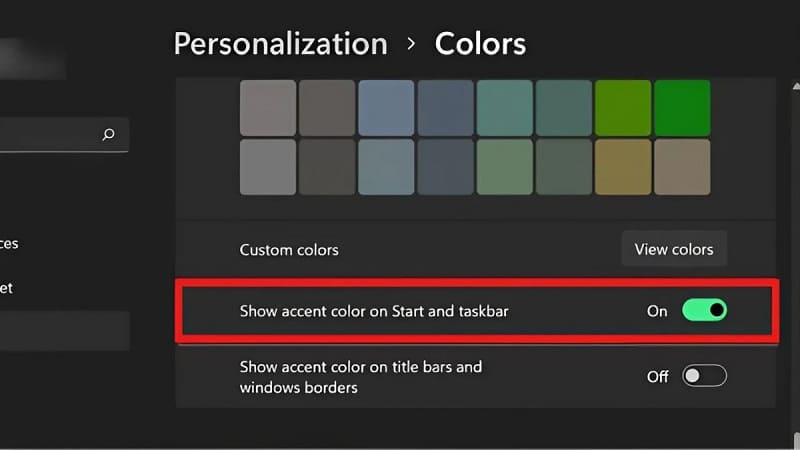
Task: Pick the olive green accent swatch
Action: (623, 108)
